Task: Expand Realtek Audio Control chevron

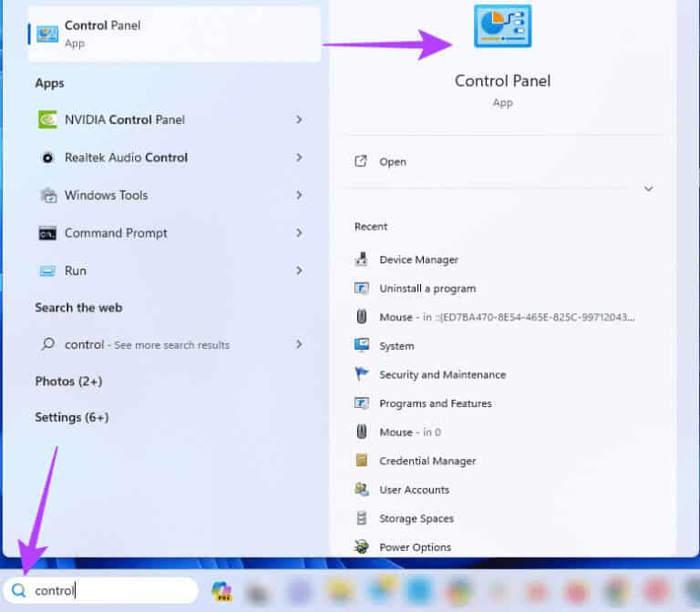Action: point(299,157)
